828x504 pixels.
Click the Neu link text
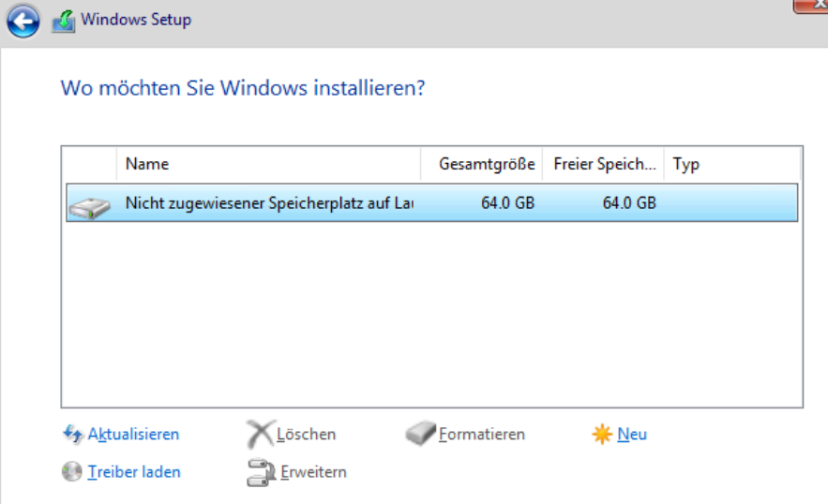click(x=632, y=435)
